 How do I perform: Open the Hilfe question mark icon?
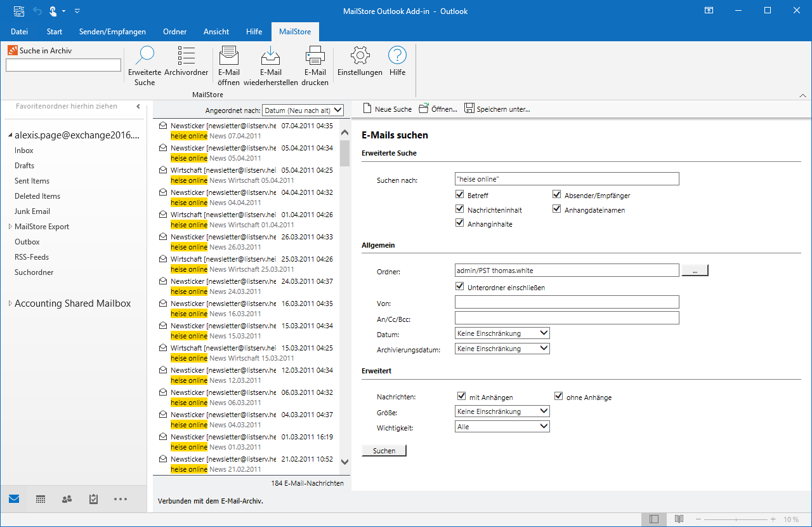(397, 57)
